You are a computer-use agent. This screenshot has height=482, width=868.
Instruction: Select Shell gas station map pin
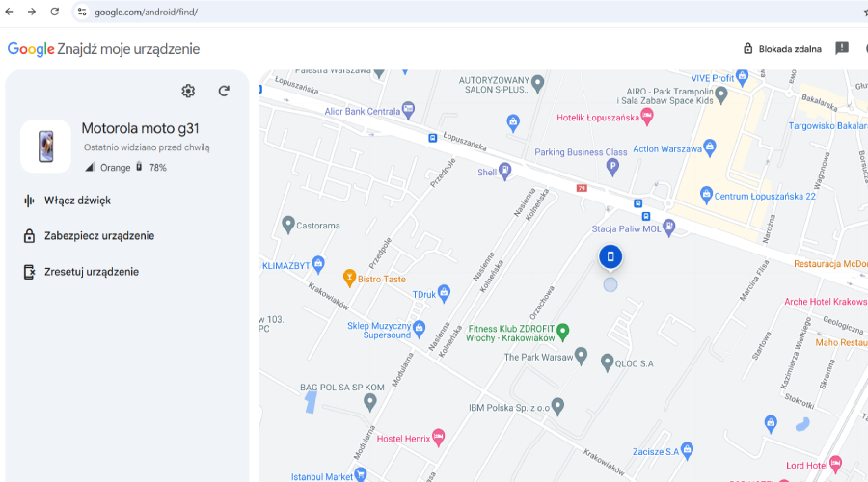pos(505,171)
